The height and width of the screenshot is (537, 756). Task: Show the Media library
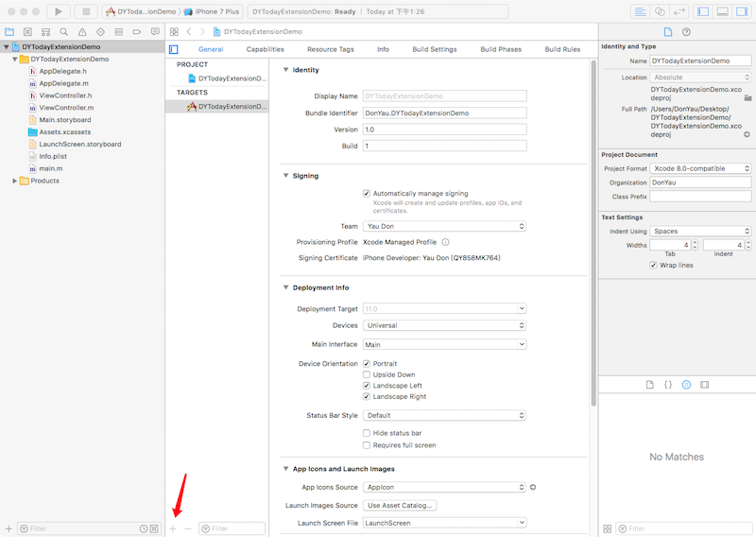click(x=704, y=385)
